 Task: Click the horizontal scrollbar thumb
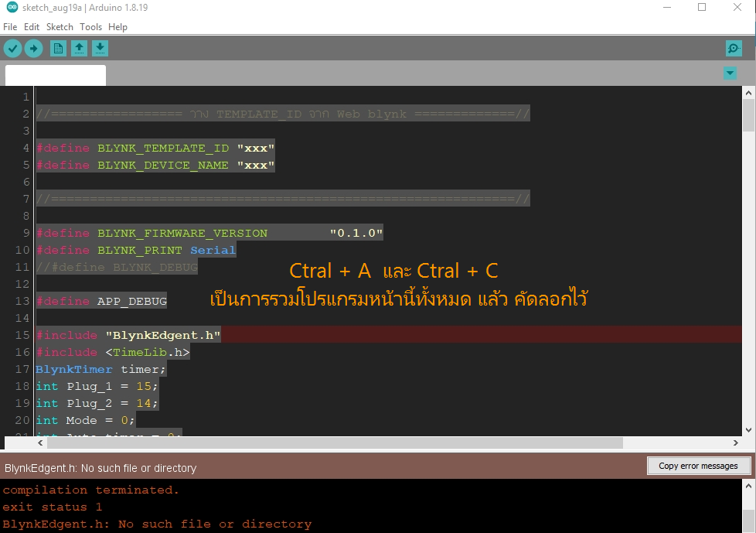pyautogui.click(x=335, y=442)
